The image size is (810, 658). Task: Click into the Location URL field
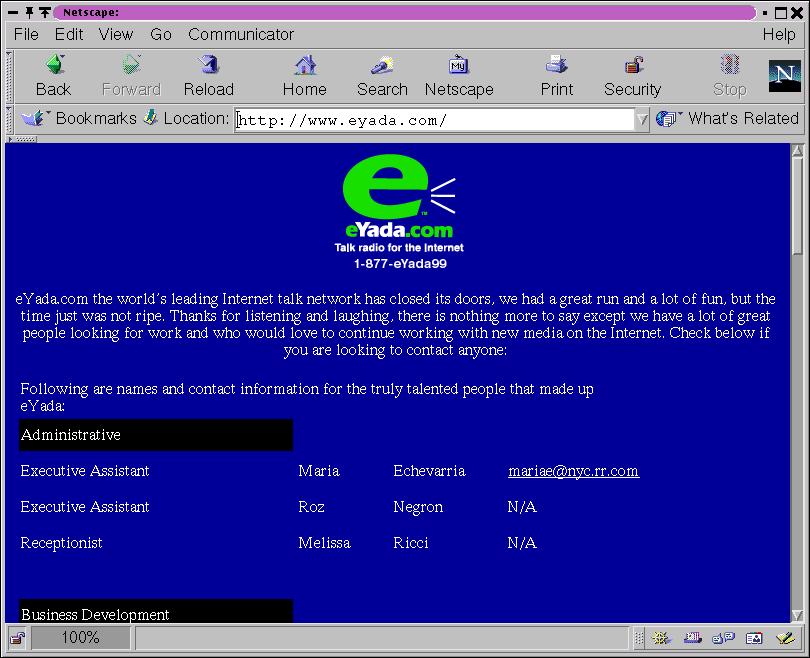[x=435, y=120]
